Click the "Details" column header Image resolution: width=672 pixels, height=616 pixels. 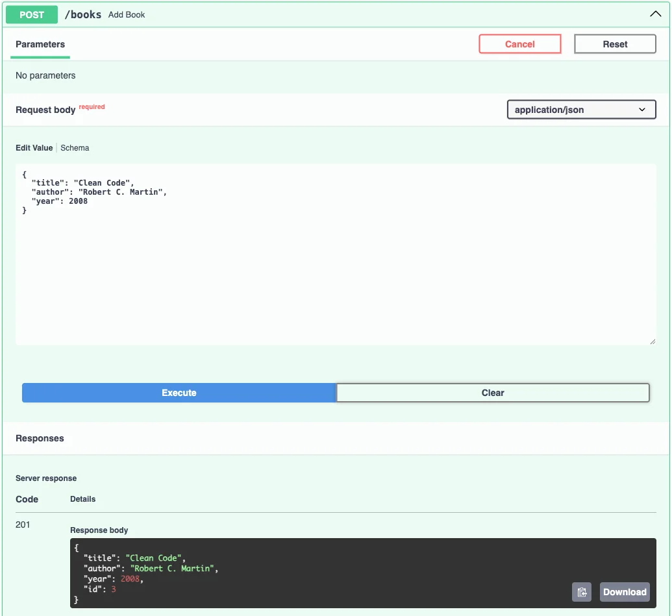click(x=82, y=499)
